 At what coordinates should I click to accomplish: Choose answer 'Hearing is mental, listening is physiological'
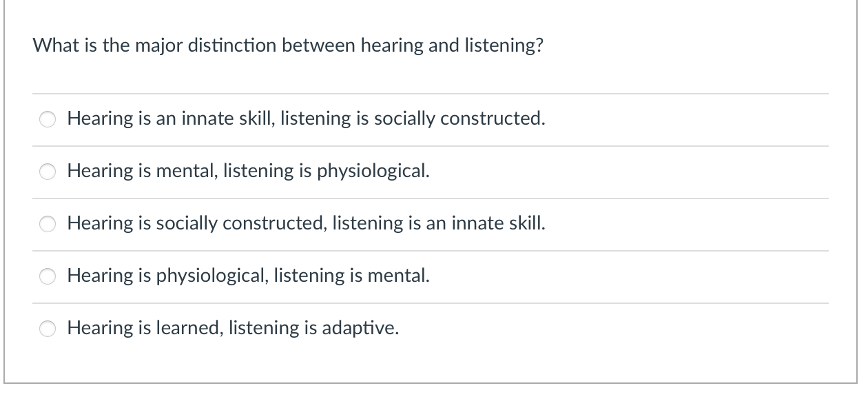click(x=248, y=171)
